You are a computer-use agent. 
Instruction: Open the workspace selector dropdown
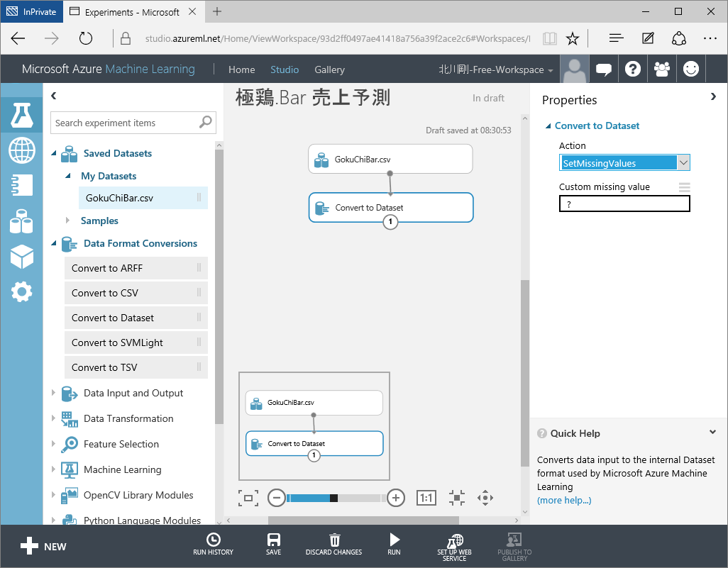[495, 69]
